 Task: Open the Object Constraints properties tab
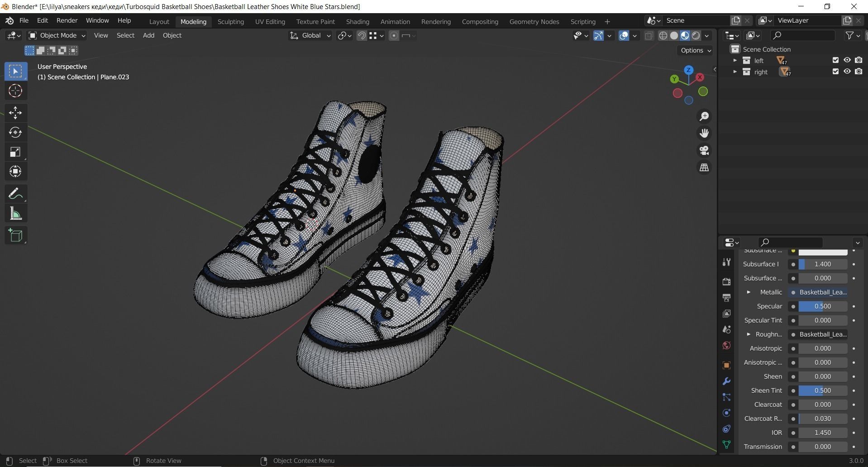[727, 429]
